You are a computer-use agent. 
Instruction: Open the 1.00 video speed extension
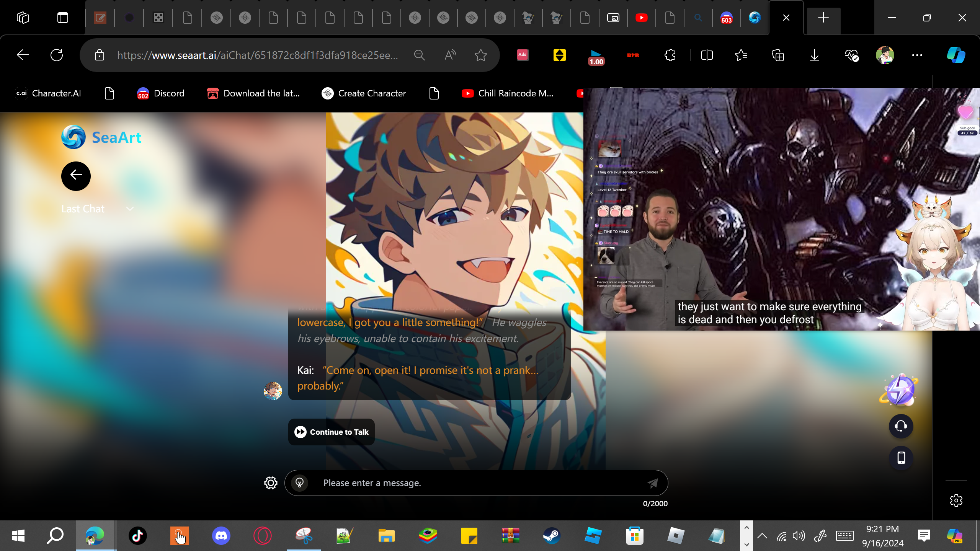(x=596, y=57)
